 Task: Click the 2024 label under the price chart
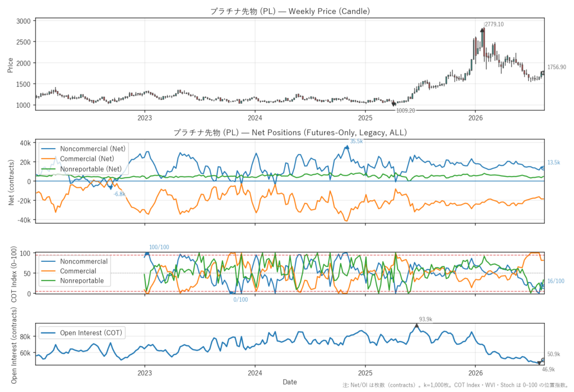(255, 118)
